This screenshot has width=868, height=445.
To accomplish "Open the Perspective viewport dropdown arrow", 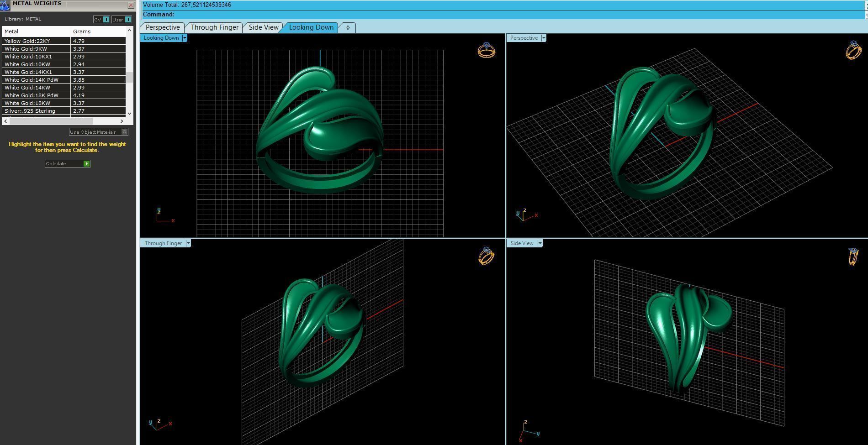I will click(544, 38).
